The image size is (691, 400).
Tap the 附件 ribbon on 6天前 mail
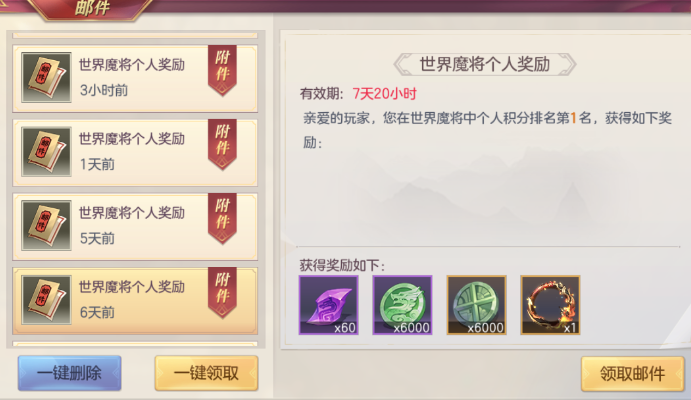pos(222,293)
